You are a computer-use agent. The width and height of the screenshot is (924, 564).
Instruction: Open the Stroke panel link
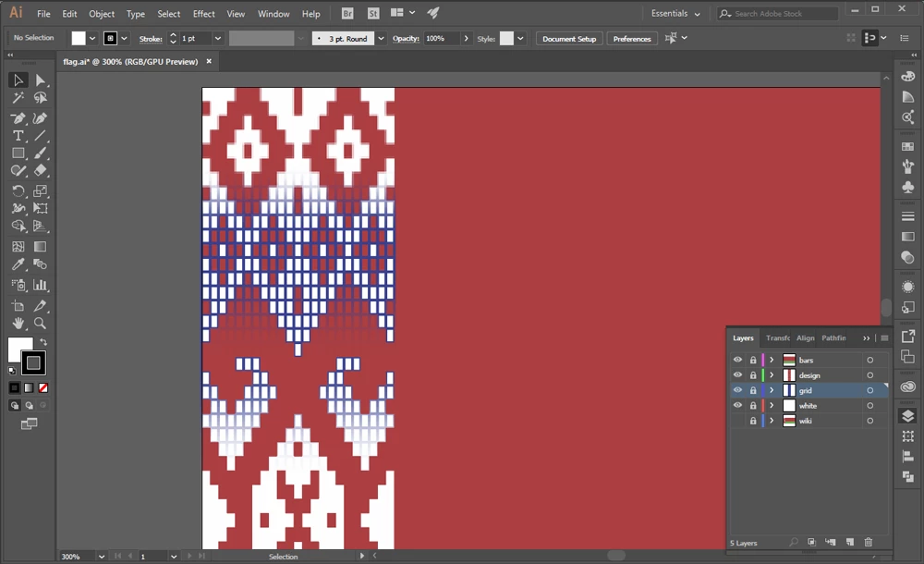click(x=151, y=39)
